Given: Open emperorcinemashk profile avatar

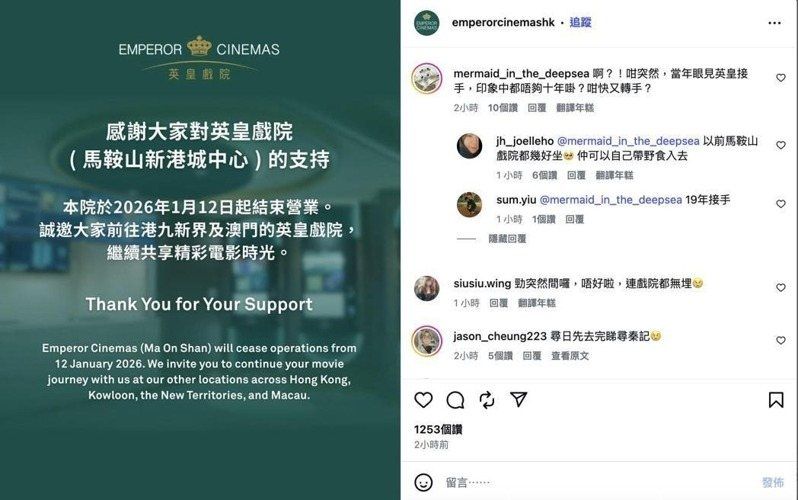Looking at the screenshot, I should 426,23.
